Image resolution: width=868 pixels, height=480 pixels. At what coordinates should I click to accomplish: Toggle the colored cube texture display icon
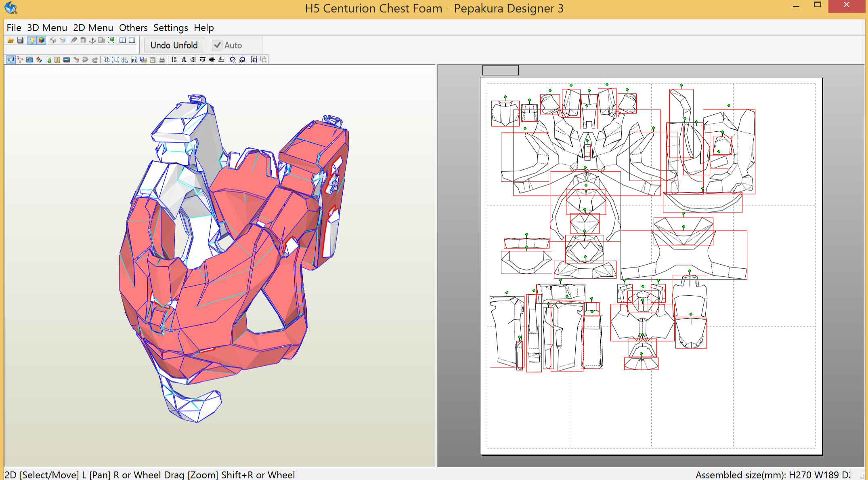tap(41, 40)
